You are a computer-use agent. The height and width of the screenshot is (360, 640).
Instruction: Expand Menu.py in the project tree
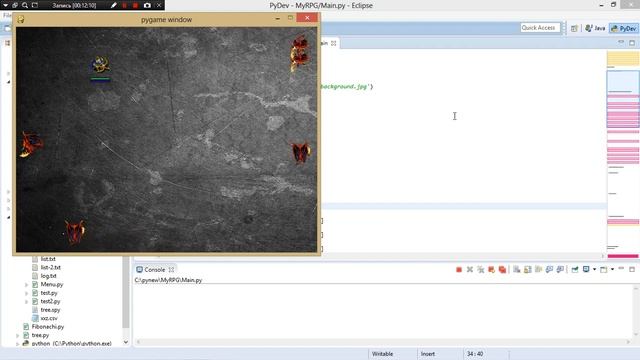click(27, 284)
